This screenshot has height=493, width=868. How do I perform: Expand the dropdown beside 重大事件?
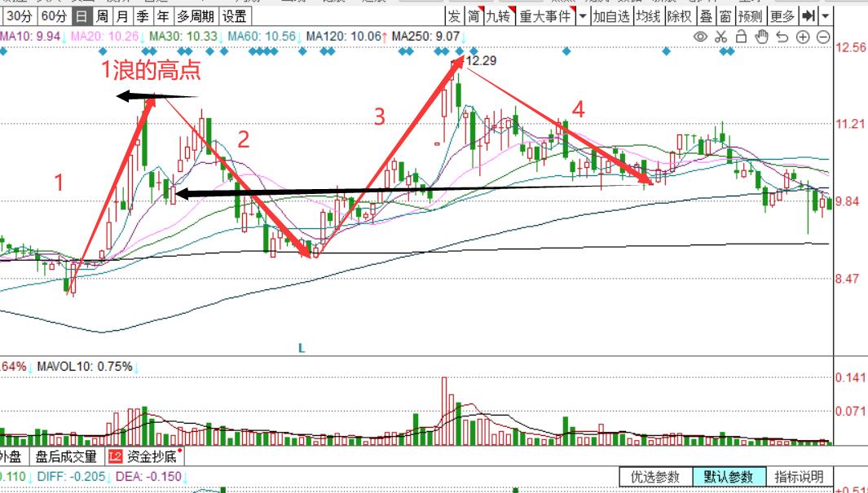(x=583, y=16)
